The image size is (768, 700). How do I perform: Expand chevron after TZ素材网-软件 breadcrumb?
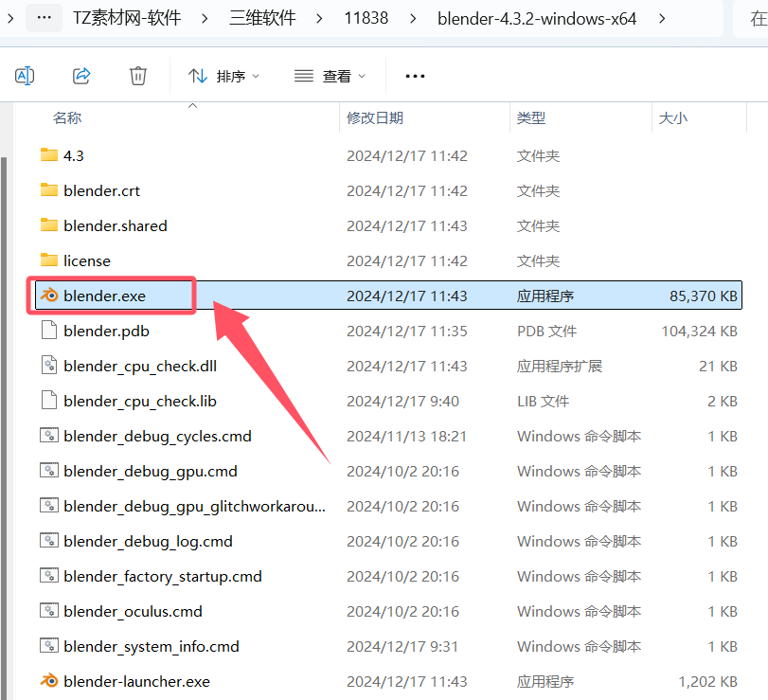205,19
